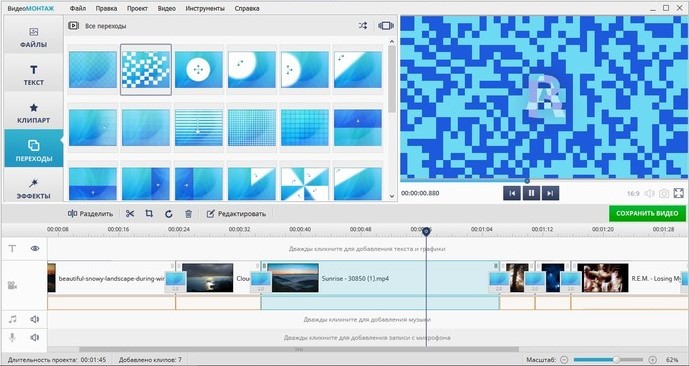Click the apply-to-all transitions icon
The height and width of the screenshot is (366, 689).
pyautogui.click(x=386, y=26)
